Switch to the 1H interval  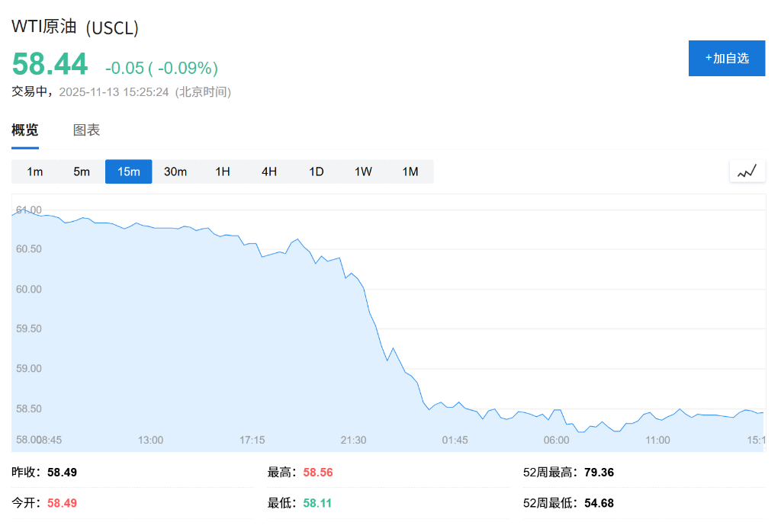coord(222,171)
